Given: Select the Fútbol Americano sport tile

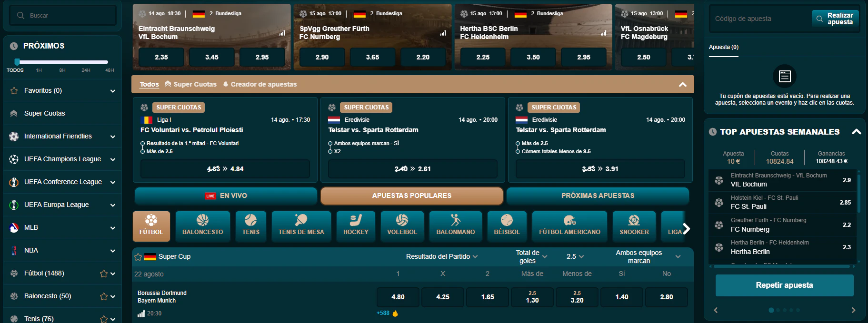Looking at the screenshot, I should click(569, 226).
